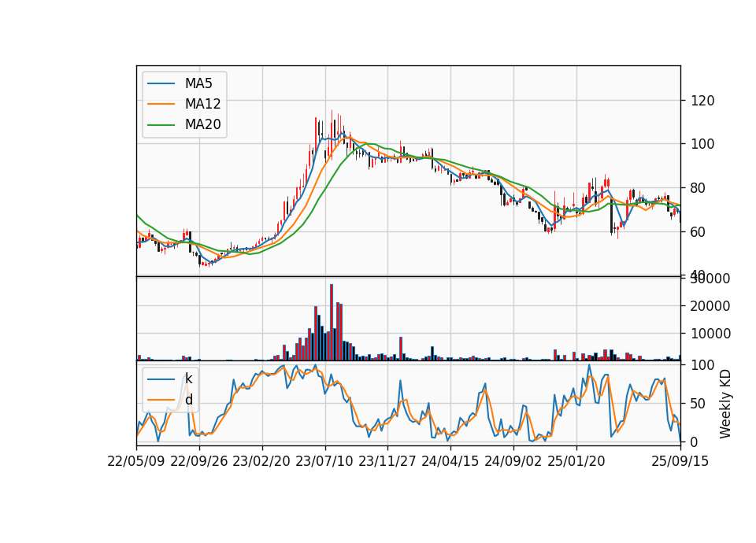The width and height of the screenshot is (756, 543).
Task: Click the MA5 legend label
Action: [198, 83]
